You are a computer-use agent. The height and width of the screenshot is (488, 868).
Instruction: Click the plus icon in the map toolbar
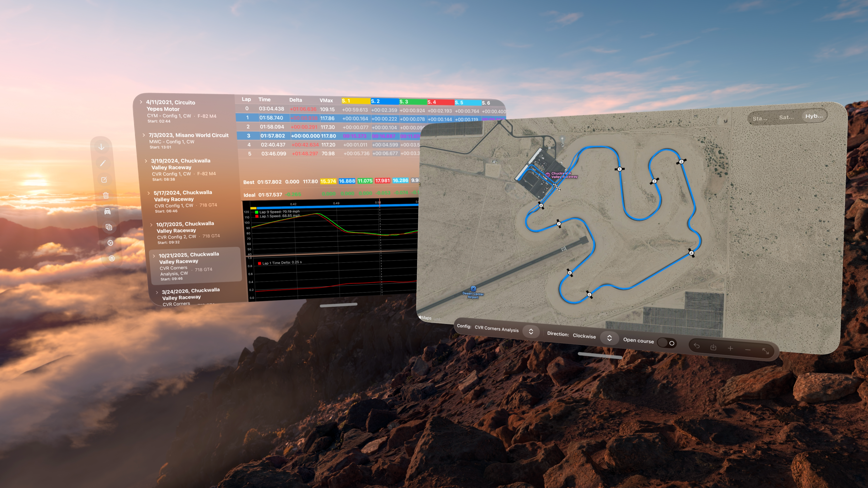coord(730,349)
